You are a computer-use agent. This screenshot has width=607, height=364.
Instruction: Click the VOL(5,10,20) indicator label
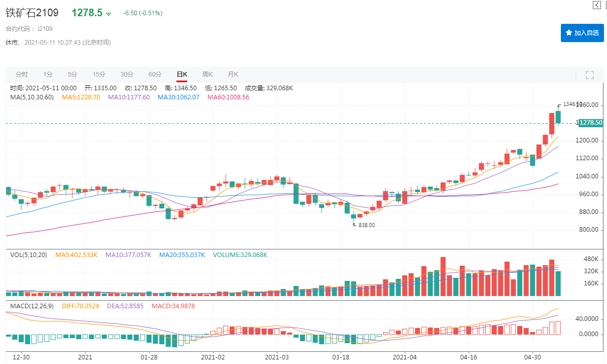(x=28, y=254)
